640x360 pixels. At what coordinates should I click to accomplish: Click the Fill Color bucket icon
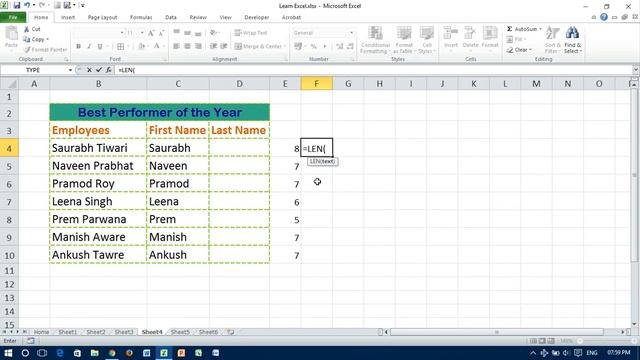[x=141, y=47]
